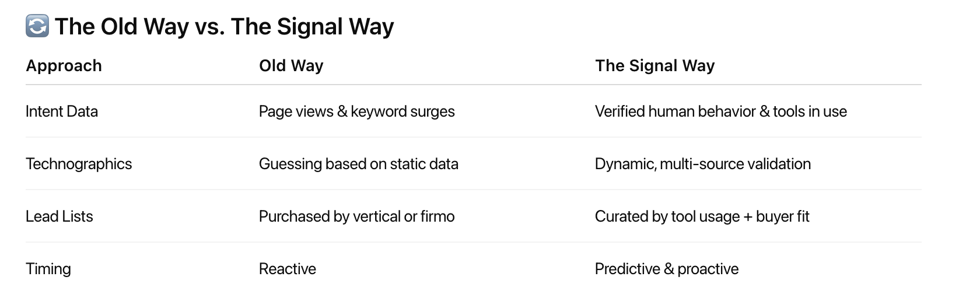Select the 'Technographics' row label

coord(79,164)
